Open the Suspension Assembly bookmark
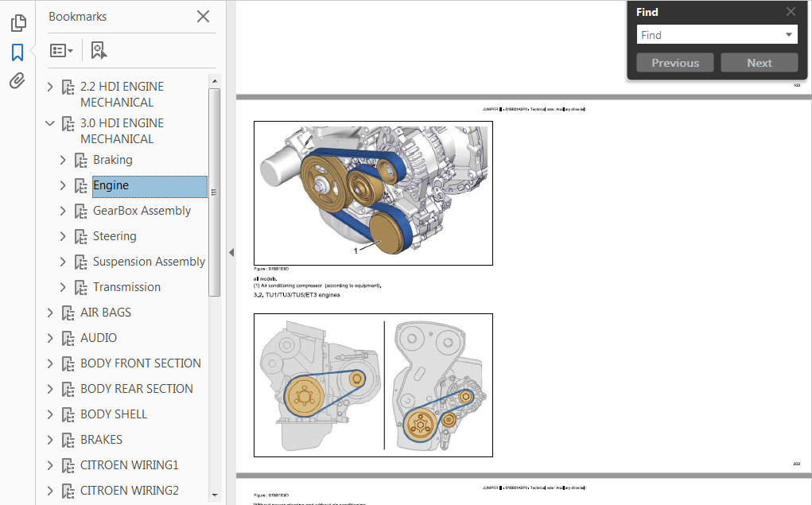Viewport: 812px width, 505px height. [150, 262]
